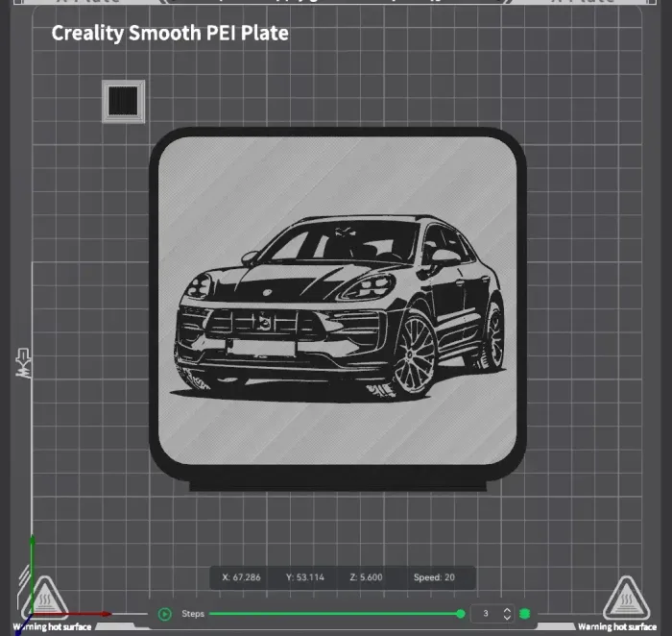Screen dimensions: 672x636
Task: Click the 'Steps' label
Action: coord(193,614)
